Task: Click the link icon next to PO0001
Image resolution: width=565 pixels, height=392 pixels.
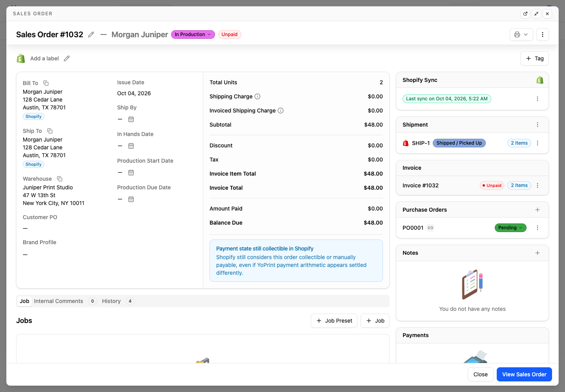Action: pyautogui.click(x=430, y=228)
